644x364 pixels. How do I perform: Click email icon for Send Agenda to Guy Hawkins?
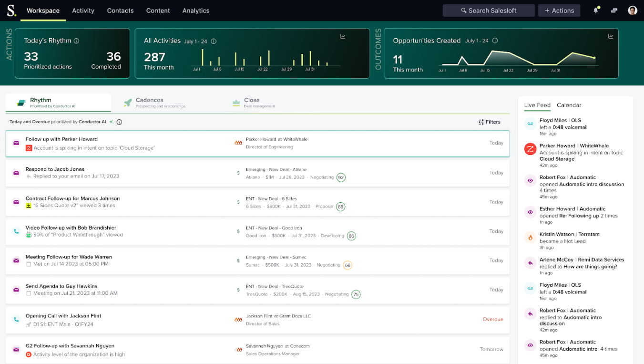coord(16,290)
